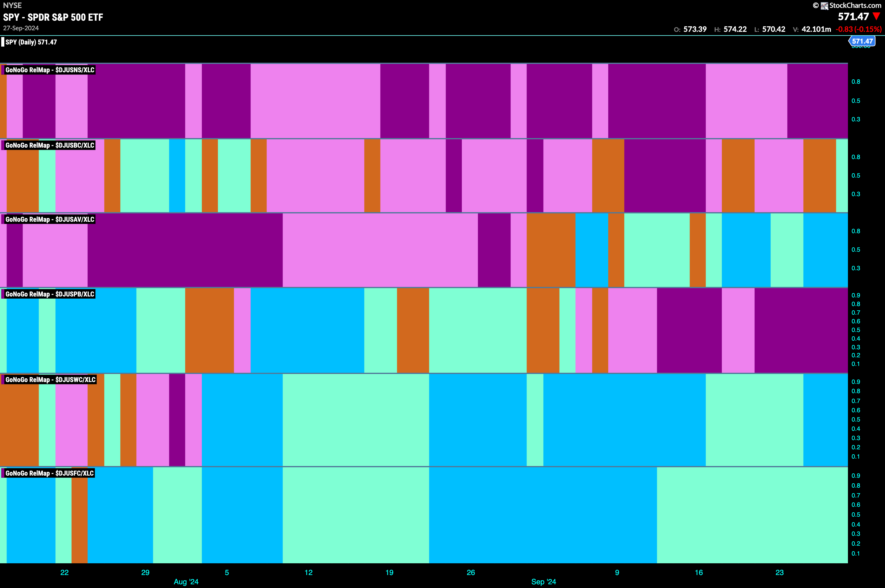Click '0.6' on the $DJUSFC/XLC panel scale

pos(856,505)
